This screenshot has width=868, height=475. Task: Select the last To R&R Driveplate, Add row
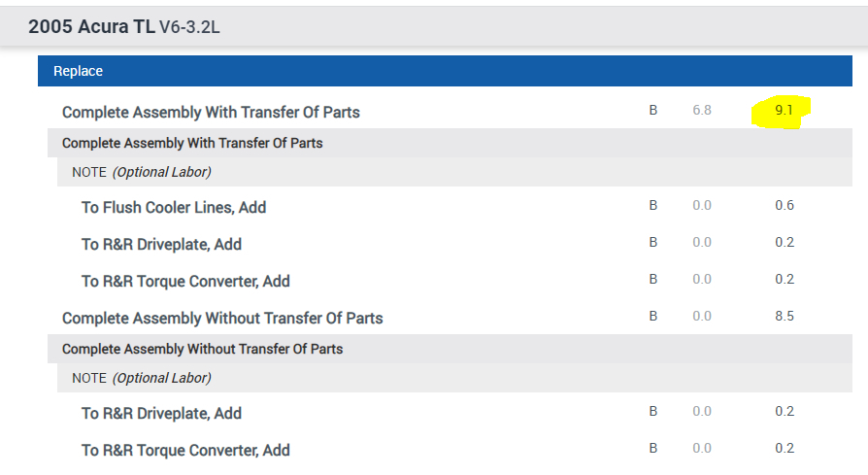click(161, 413)
